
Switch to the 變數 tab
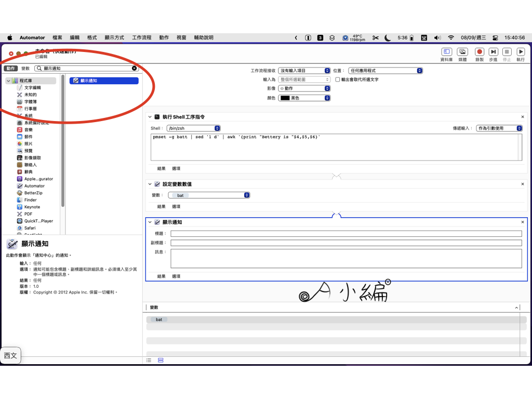click(x=25, y=68)
